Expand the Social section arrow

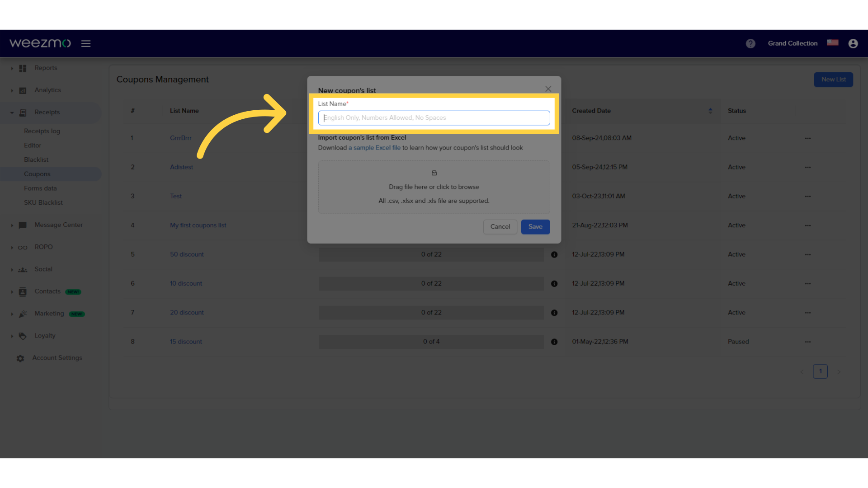12,270
